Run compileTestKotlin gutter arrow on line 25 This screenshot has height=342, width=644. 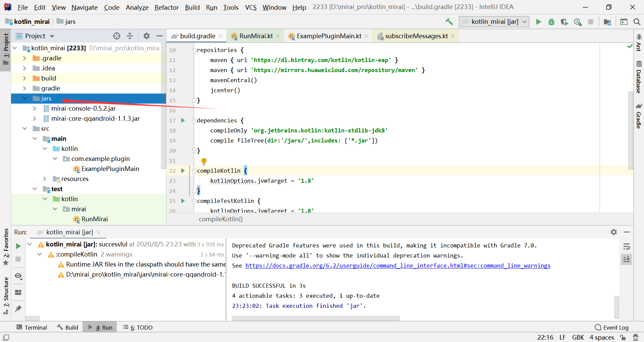pos(183,201)
